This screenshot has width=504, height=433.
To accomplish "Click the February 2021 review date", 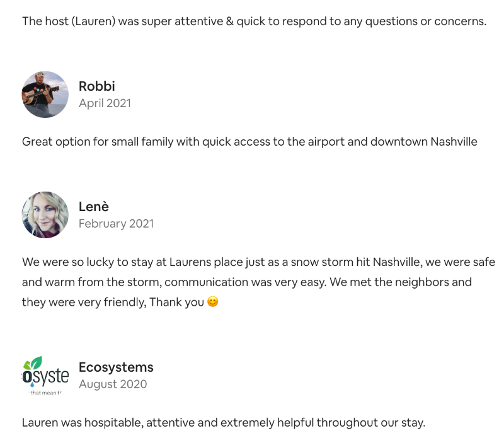I will [117, 223].
